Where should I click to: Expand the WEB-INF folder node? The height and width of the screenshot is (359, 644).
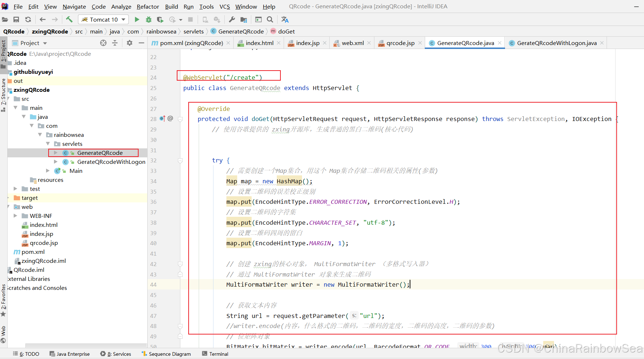click(x=15, y=216)
